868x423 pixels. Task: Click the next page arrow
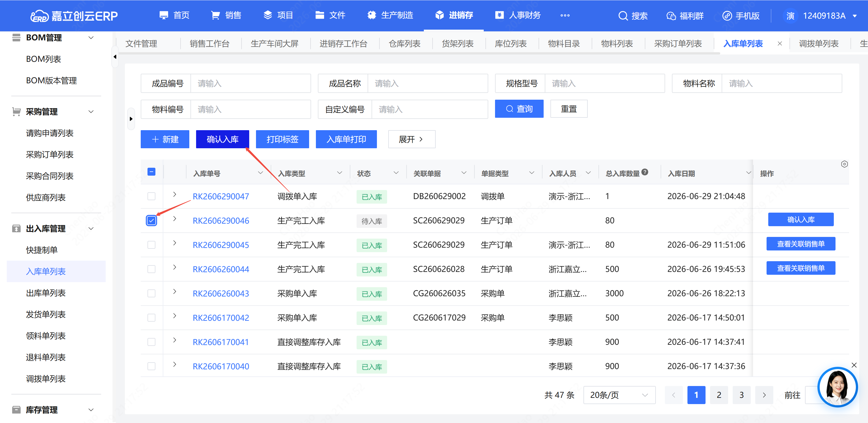[x=764, y=395]
